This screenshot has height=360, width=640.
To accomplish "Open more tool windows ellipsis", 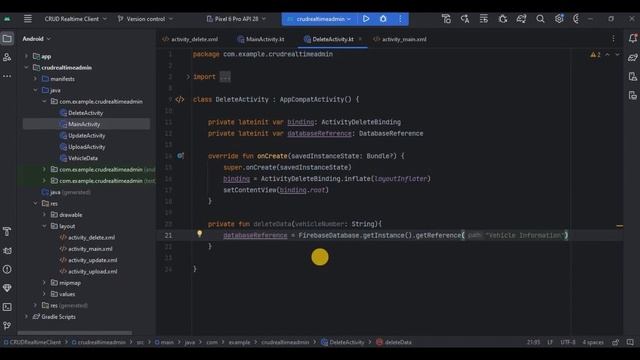I will point(7,76).
